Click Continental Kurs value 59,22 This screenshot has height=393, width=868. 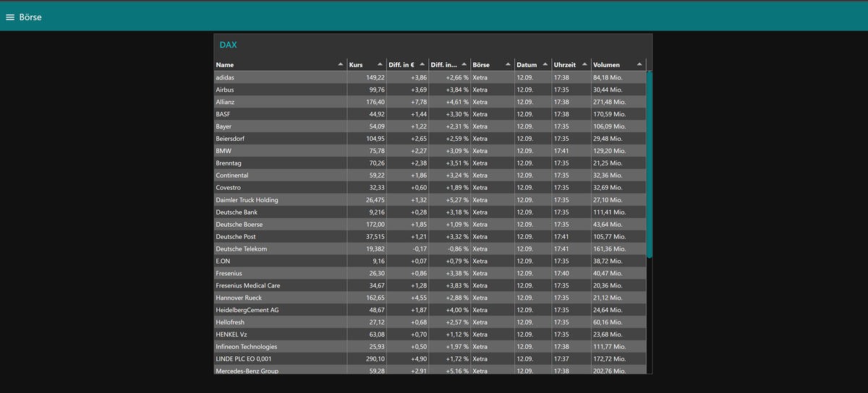[x=377, y=176]
